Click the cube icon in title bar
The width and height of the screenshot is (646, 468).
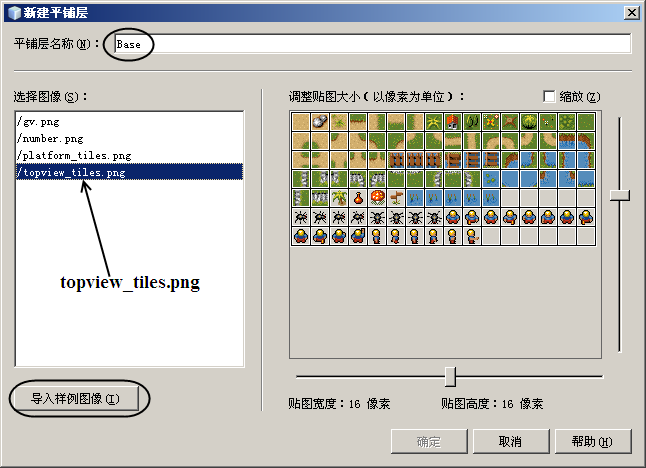[x=14, y=13]
